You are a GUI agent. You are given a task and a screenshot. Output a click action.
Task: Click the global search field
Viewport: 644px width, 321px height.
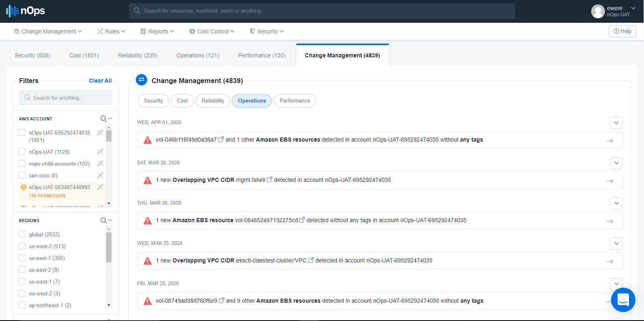pos(322,11)
